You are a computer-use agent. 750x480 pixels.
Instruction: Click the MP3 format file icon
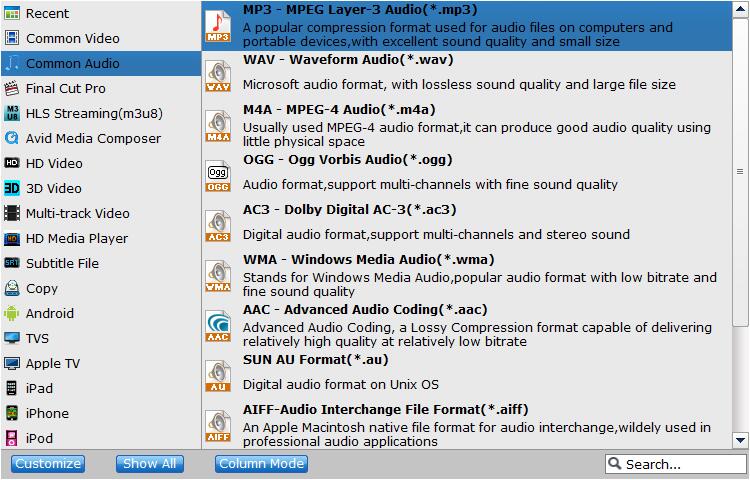218,26
